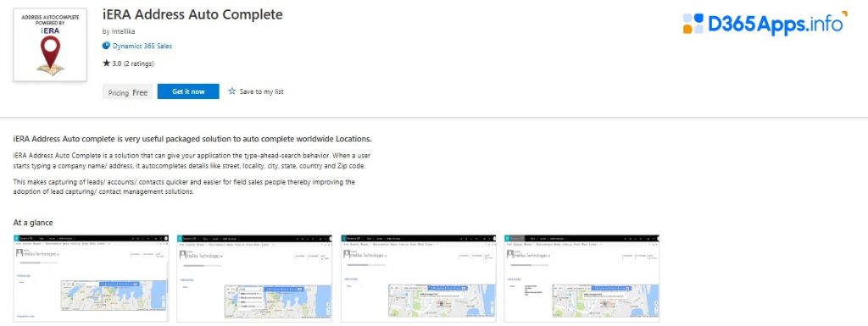Open the 3.0 (2 ratings) text
The width and height of the screenshot is (868, 326).
click(x=133, y=64)
